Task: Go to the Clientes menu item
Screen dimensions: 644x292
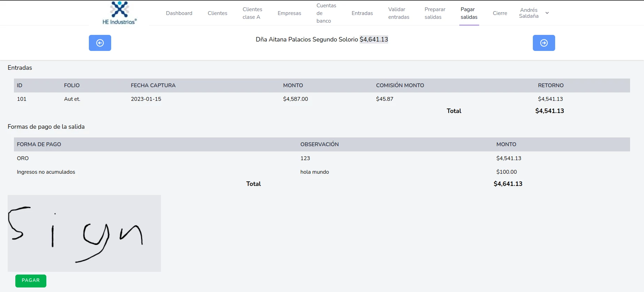Action: tap(217, 13)
